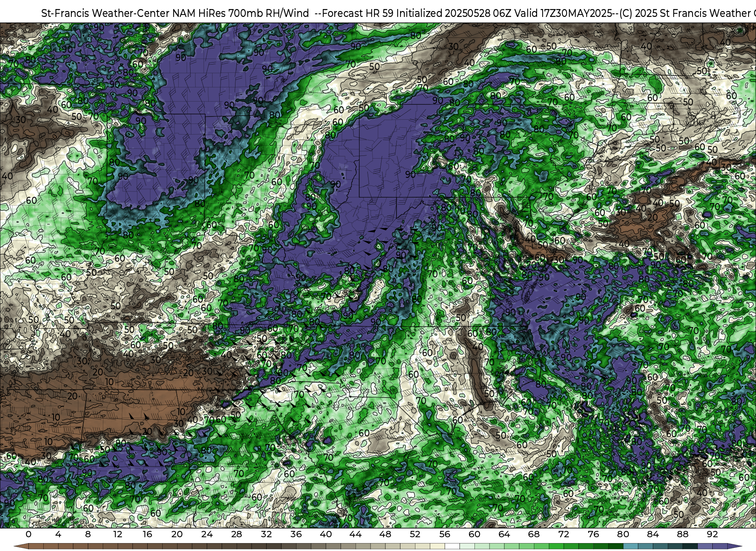Select the teal colorbar swatch right of 80

tap(630, 546)
